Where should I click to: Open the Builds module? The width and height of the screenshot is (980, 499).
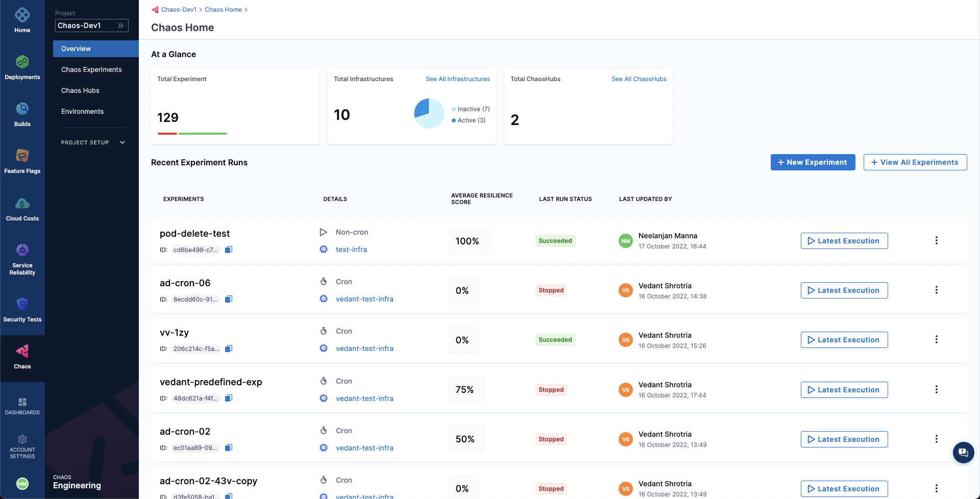coord(22,114)
